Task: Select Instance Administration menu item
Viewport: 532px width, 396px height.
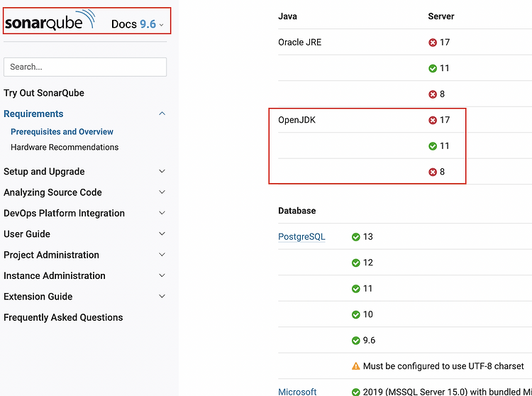Action: point(55,275)
